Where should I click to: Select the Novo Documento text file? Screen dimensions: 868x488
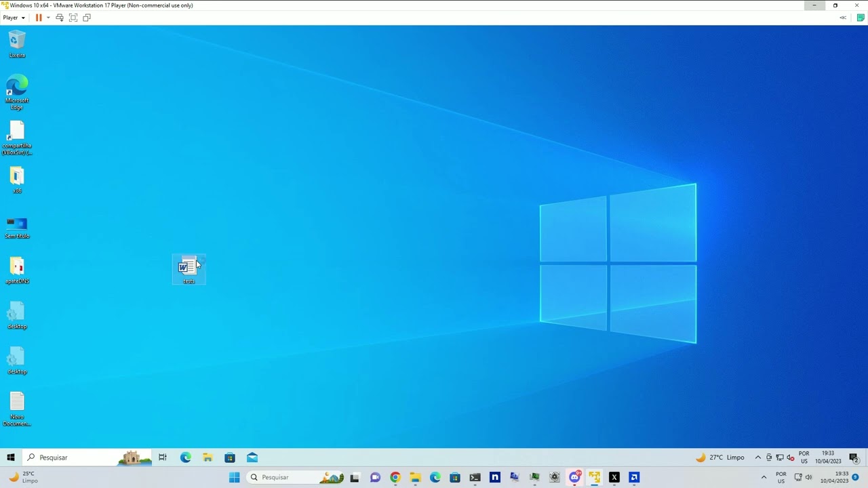coord(17,409)
